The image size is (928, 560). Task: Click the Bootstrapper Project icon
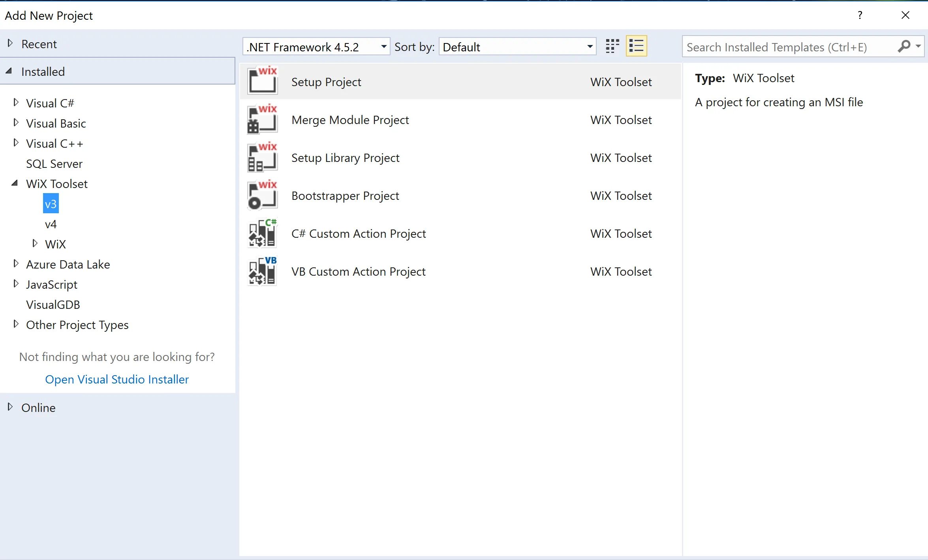click(262, 195)
